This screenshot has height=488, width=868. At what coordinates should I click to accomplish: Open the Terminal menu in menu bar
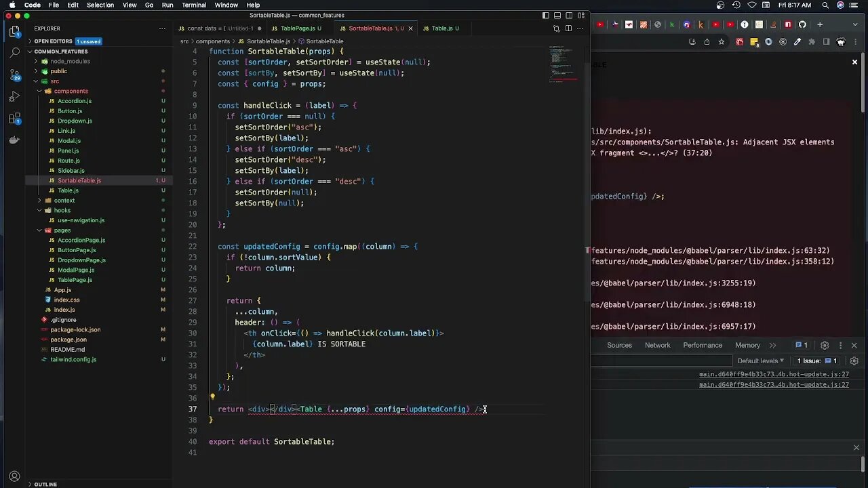click(x=194, y=5)
